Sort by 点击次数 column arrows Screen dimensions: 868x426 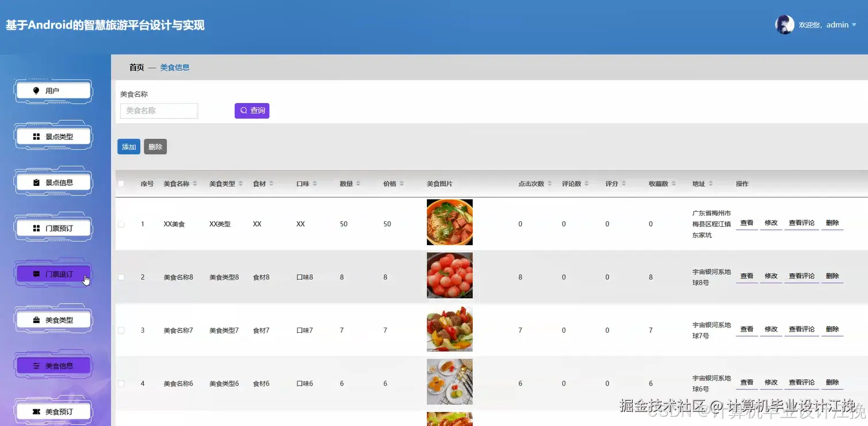(549, 184)
